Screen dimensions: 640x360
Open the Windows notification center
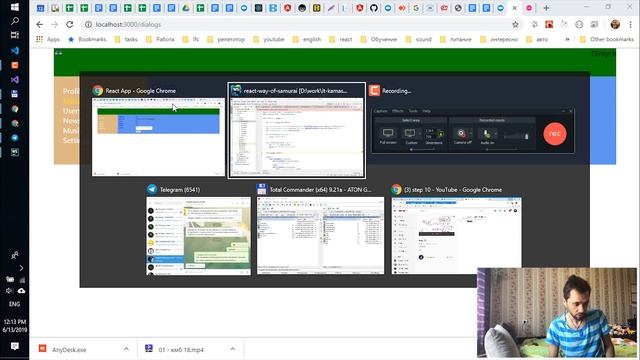pos(15,346)
